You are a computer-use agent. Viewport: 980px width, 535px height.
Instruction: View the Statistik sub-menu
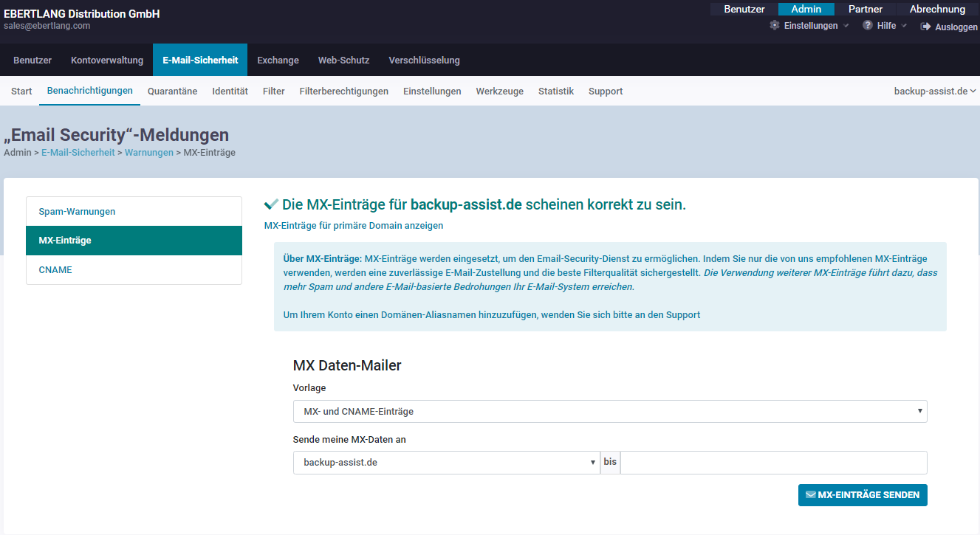[556, 92]
